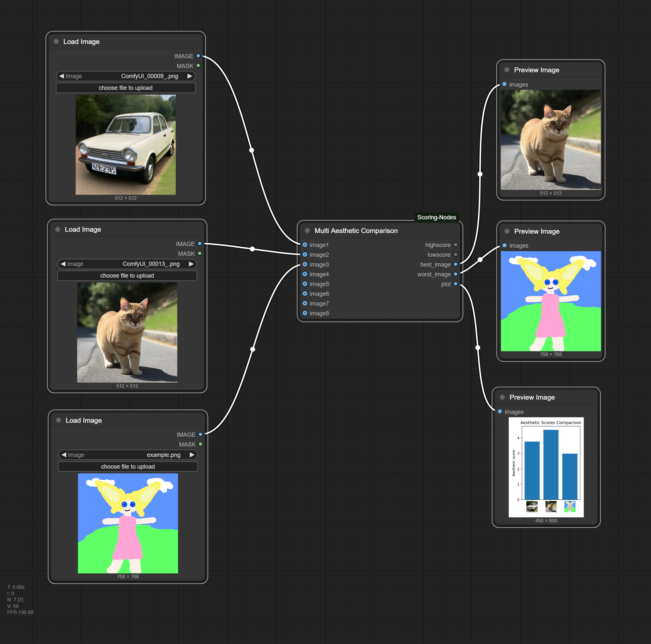
Task: Select previous image before ComfyUI_00013_.png
Action: 63,264
